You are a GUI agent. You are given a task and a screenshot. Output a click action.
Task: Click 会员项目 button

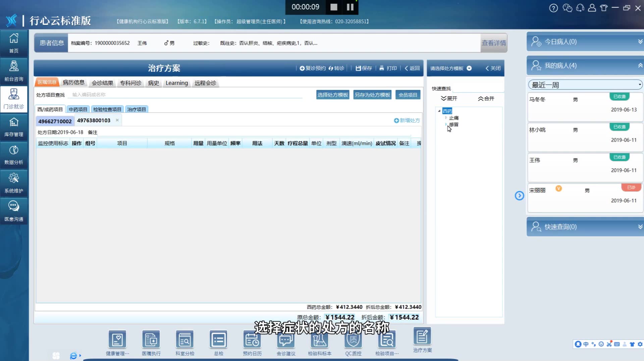tap(408, 95)
